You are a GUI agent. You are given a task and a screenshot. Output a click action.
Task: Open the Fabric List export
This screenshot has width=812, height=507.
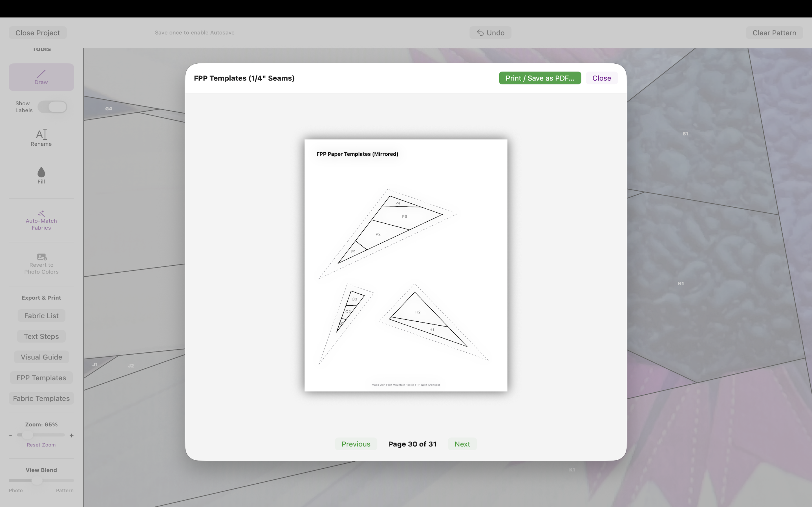tap(41, 315)
